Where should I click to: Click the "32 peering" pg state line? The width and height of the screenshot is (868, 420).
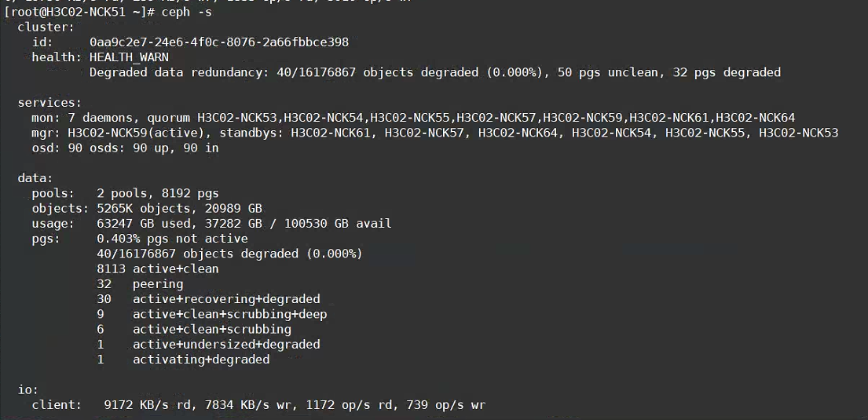tap(140, 284)
